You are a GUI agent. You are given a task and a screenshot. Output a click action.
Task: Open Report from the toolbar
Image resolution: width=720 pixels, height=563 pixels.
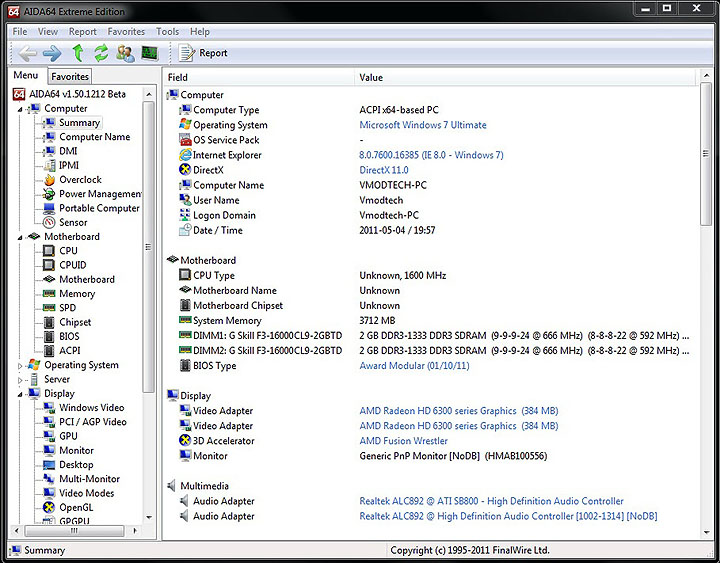point(203,53)
